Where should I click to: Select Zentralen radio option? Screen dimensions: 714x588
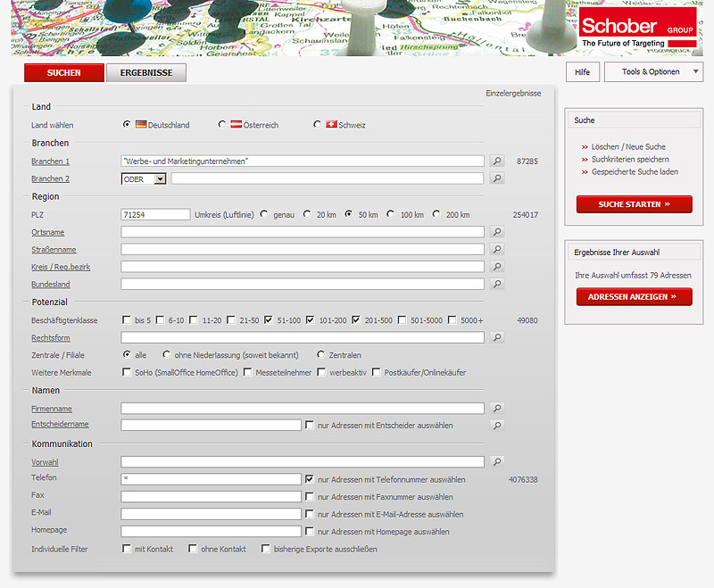point(321,354)
